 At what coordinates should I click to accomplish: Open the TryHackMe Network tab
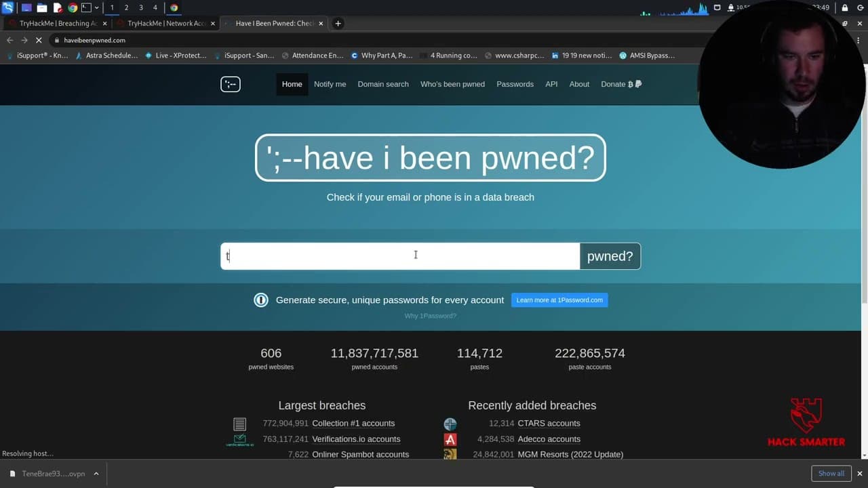(x=167, y=23)
